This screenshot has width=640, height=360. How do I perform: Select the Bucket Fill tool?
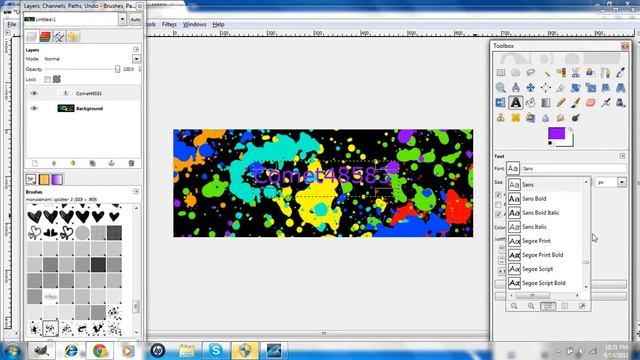click(531, 102)
